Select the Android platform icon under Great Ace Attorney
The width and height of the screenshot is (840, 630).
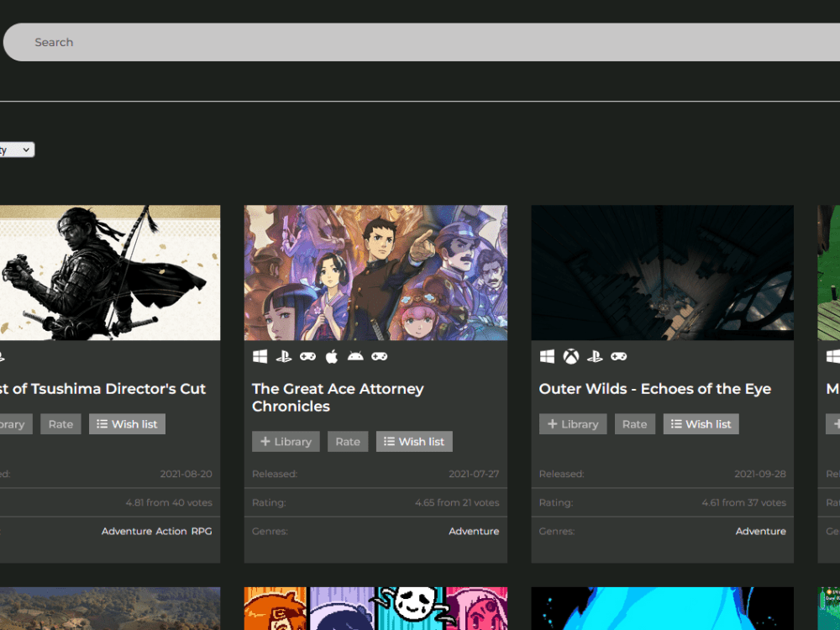[x=354, y=356]
